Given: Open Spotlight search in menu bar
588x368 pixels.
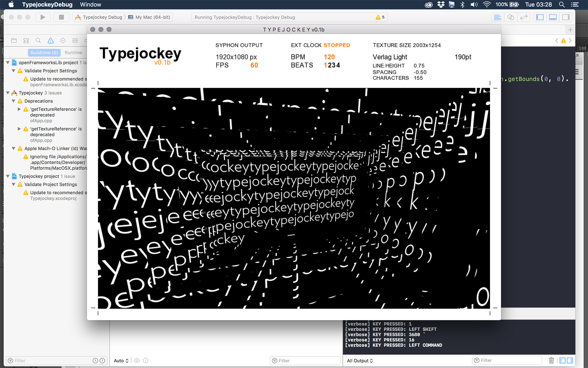Looking at the screenshot, I should coord(562,5).
